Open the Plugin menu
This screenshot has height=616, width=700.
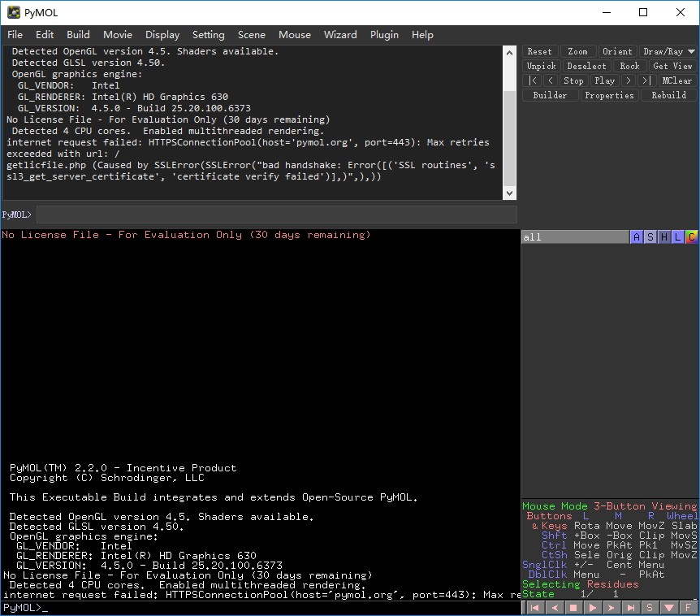click(x=384, y=35)
